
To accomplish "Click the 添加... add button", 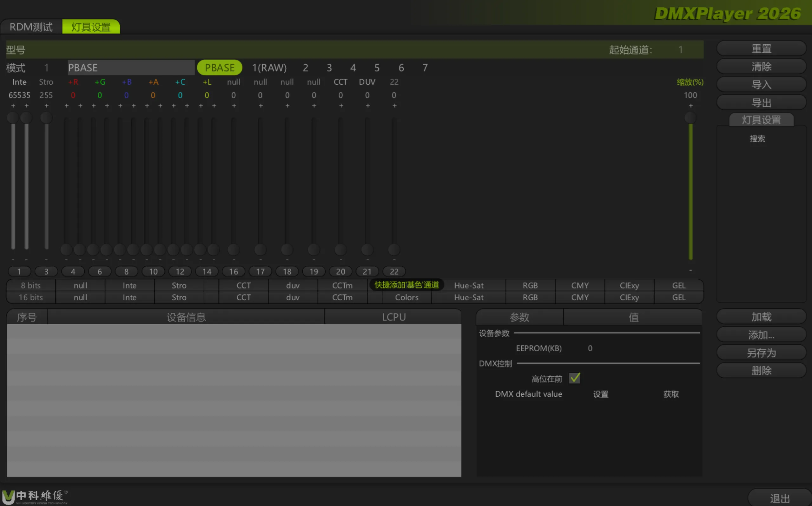I will point(761,335).
